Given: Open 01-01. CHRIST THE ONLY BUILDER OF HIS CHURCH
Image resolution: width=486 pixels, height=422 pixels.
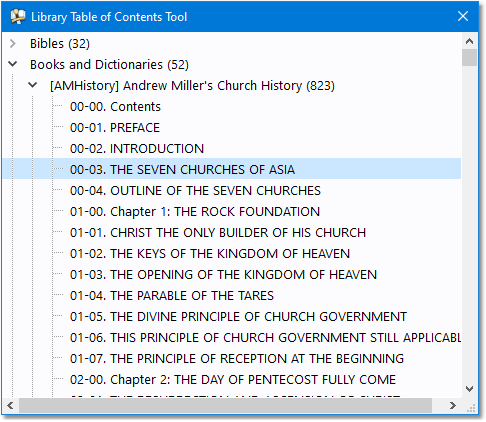Looking at the screenshot, I should click(x=218, y=233).
